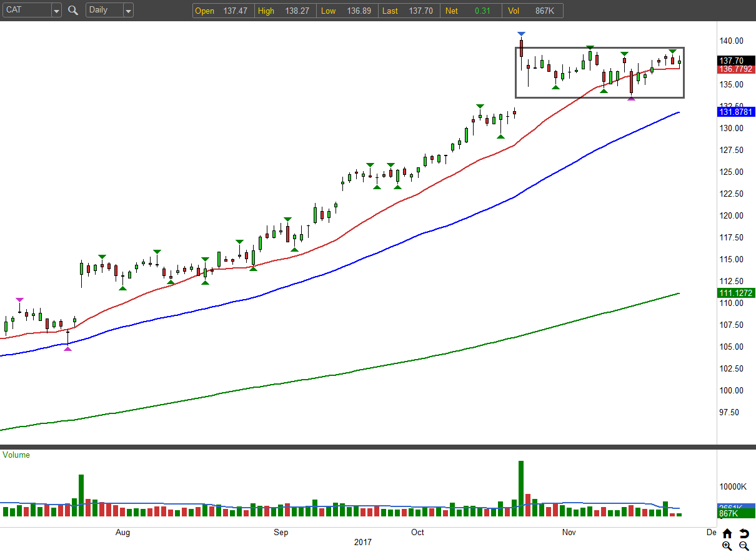Viewport: 756px width, 552px height.
Task: Click the 10000K volume axis label
Action: pyautogui.click(x=733, y=486)
